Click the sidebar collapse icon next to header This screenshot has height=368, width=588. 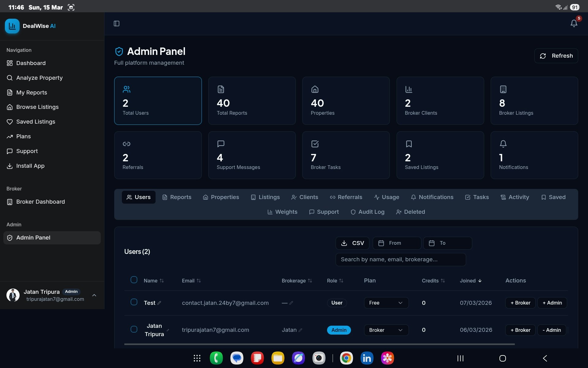click(x=116, y=23)
